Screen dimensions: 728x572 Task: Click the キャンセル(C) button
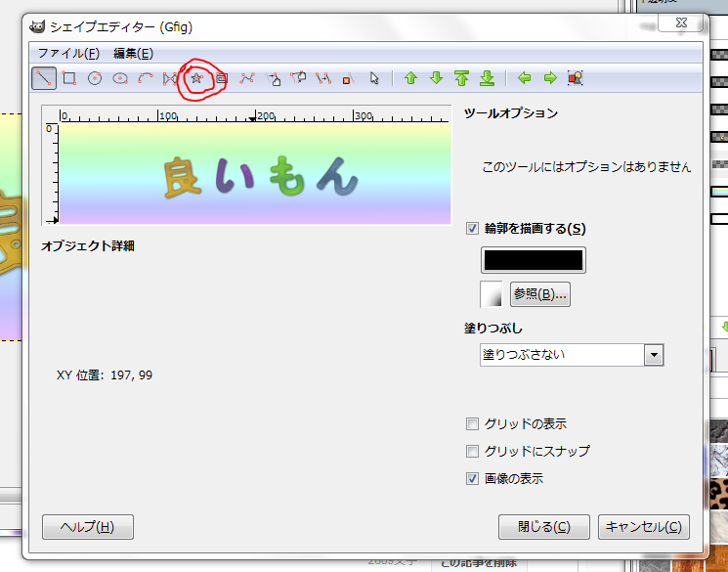[644, 527]
